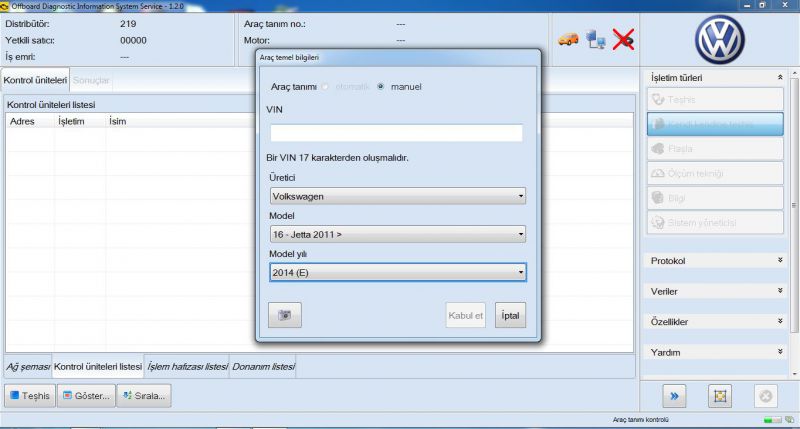Click the Araç tanım kontrolü status text
800x429 pixels.
tap(640, 420)
